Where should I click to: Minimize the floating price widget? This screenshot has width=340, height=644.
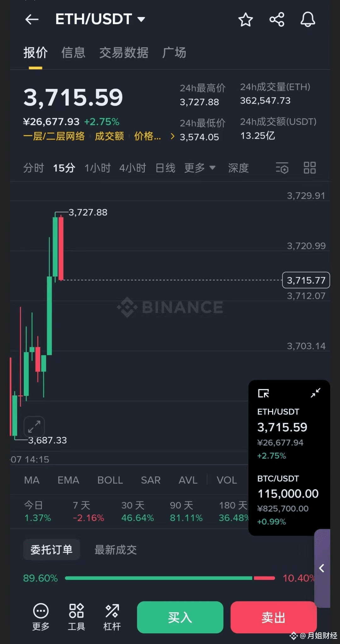click(315, 393)
